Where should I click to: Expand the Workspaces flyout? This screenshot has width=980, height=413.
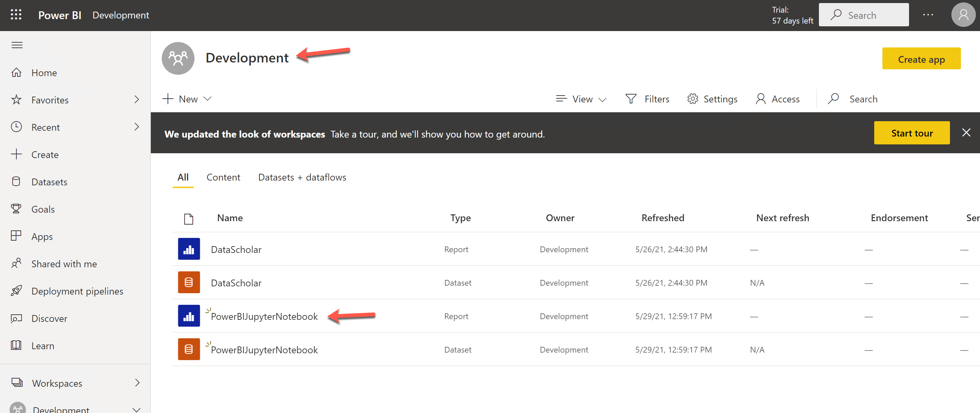(137, 383)
